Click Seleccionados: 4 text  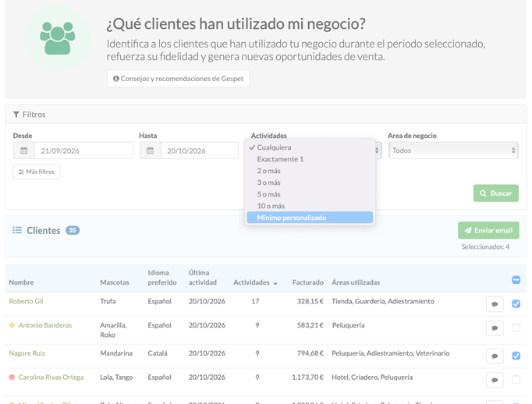[x=485, y=246]
